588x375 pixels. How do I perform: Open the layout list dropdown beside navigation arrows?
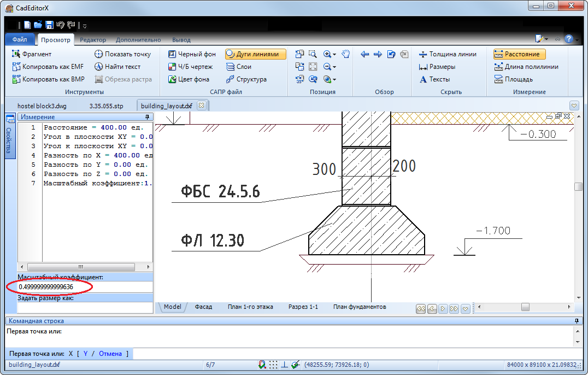click(x=466, y=309)
